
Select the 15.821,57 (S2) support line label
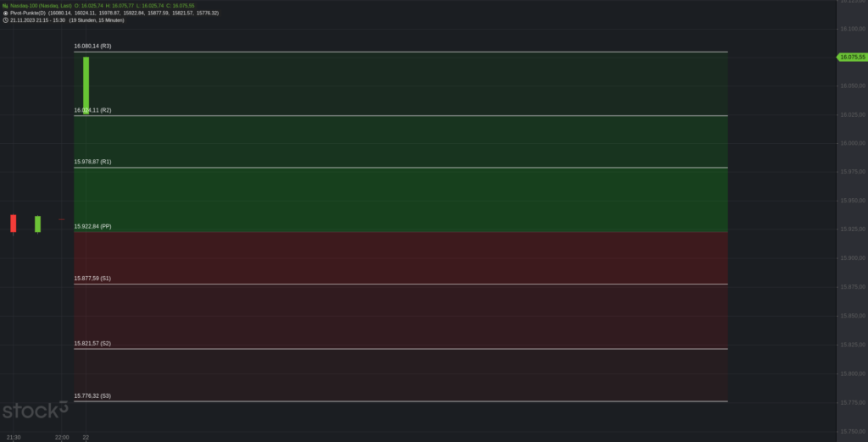point(92,344)
